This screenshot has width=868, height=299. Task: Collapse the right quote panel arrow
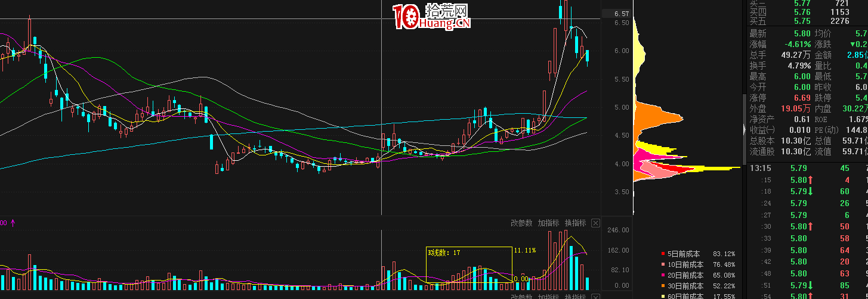click(744, 130)
